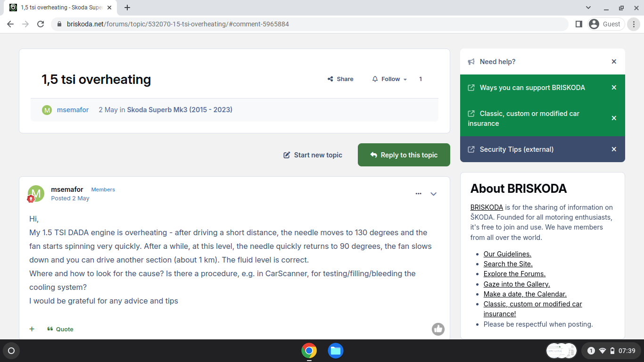Screen dimensions: 644x362
Task: Reload the page with the refresh icon
Action: (x=41, y=24)
